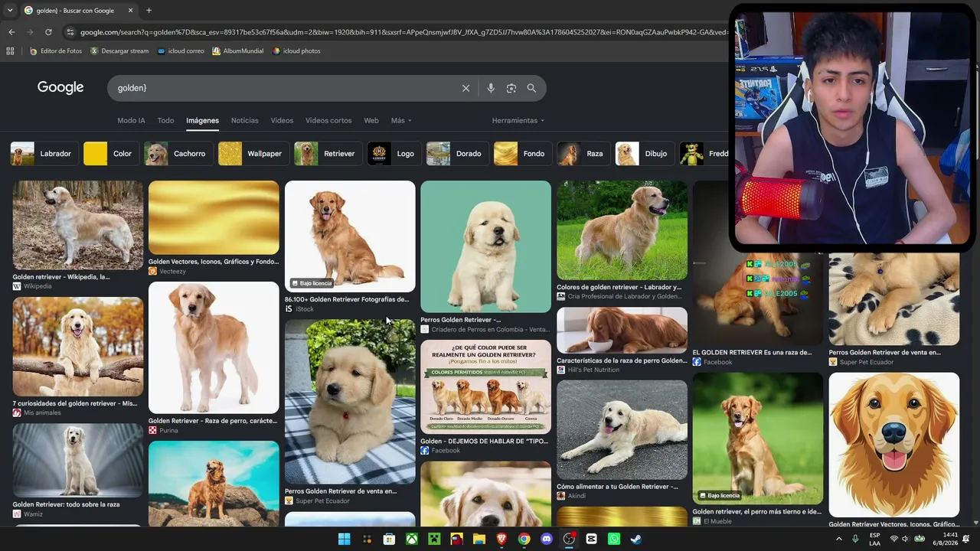The height and width of the screenshot is (551, 980).
Task: Open site information icon in address bar
Action: point(70,32)
